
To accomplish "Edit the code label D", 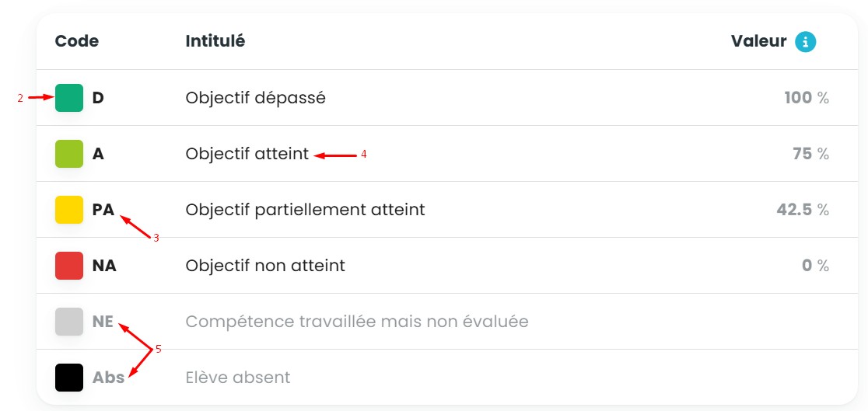I will click(98, 98).
